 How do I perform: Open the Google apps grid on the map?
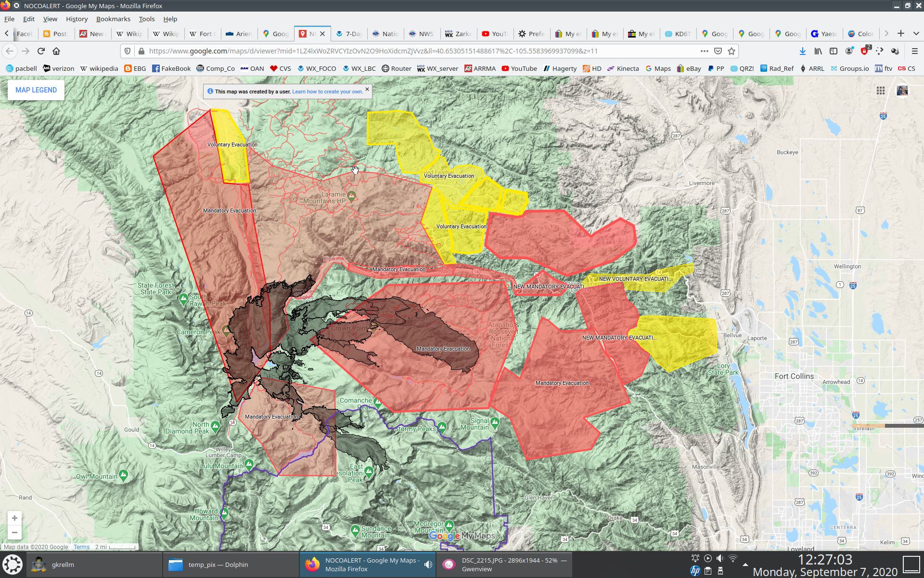881,91
